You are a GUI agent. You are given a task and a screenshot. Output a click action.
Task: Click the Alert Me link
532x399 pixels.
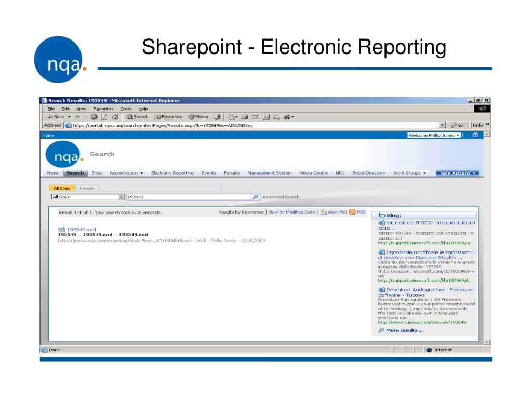pyautogui.click(x=337, y=212)
